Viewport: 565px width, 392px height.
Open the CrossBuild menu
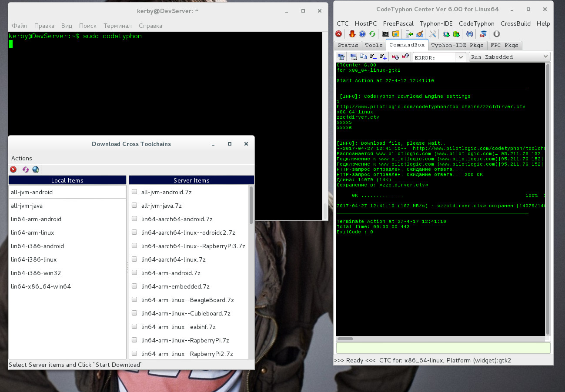point(515,23)
